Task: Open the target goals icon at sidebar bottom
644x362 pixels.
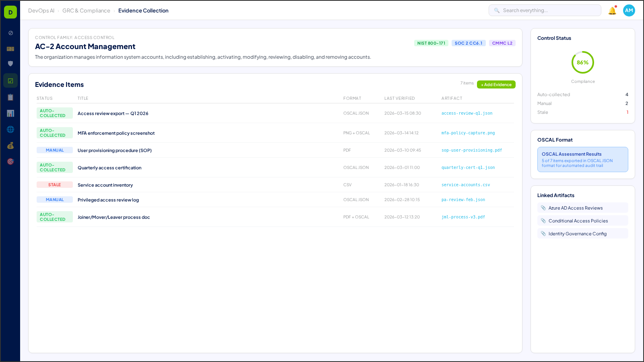Action: point(10,161)
